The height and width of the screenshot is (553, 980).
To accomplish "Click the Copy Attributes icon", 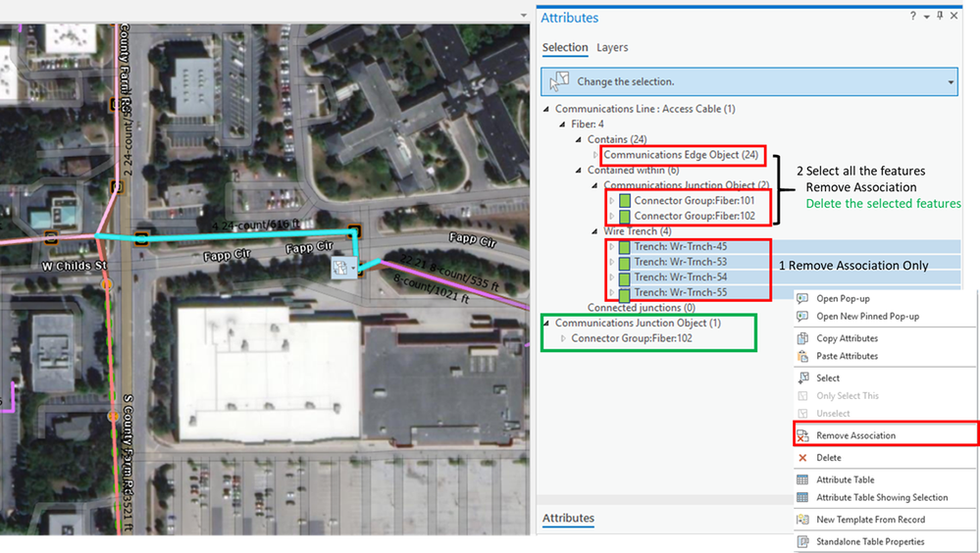I will [x=802, y=338].
